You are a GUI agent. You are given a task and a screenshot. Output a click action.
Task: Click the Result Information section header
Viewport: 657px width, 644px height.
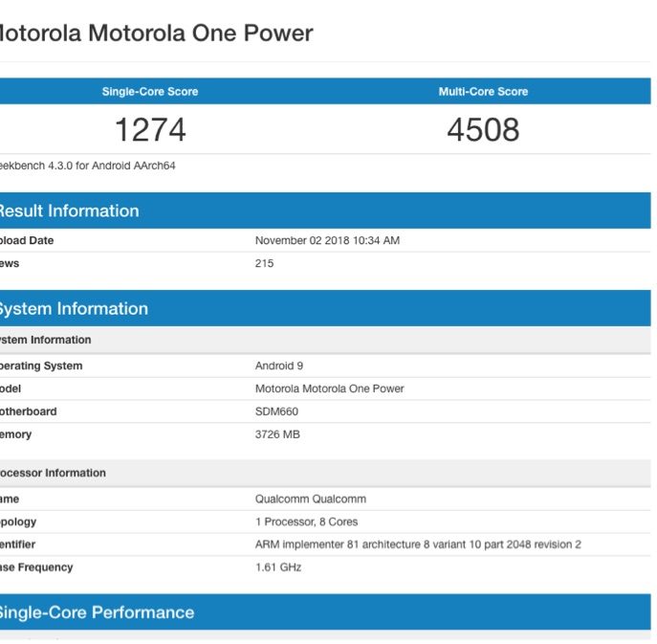69,211
